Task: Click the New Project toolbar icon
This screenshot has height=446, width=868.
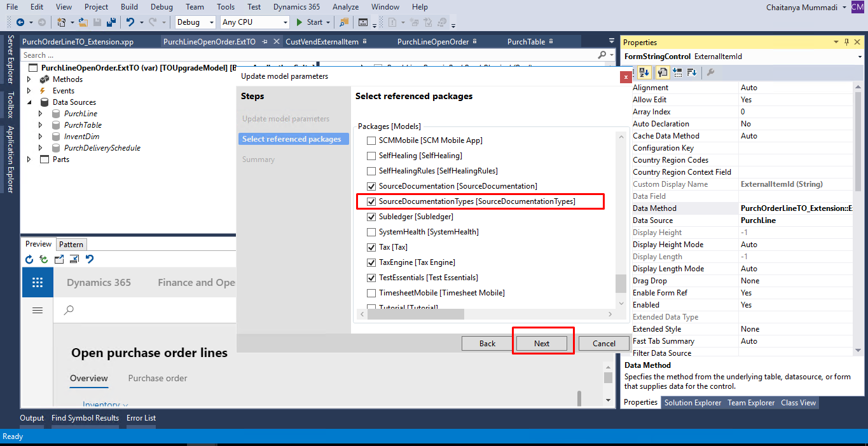Action: [x=62, y=22]
